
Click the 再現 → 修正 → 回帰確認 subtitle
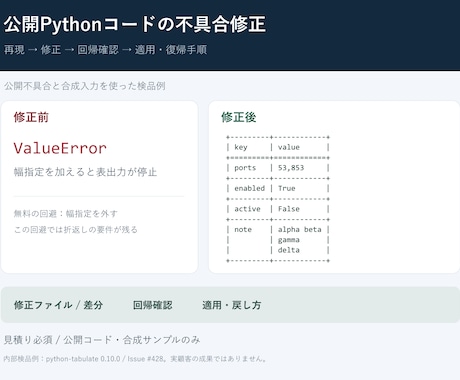click(x=105, y=50)
